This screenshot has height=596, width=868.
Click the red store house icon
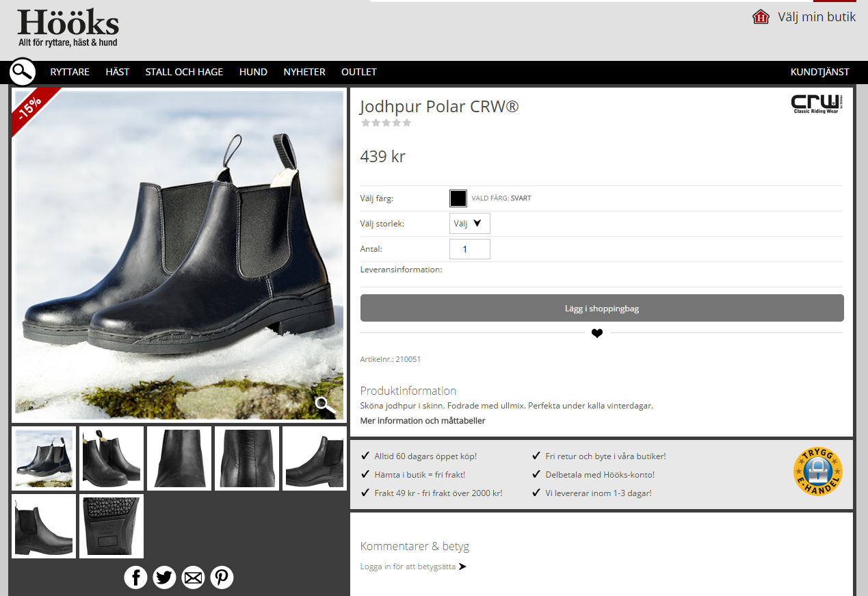(x=761, y=17)
